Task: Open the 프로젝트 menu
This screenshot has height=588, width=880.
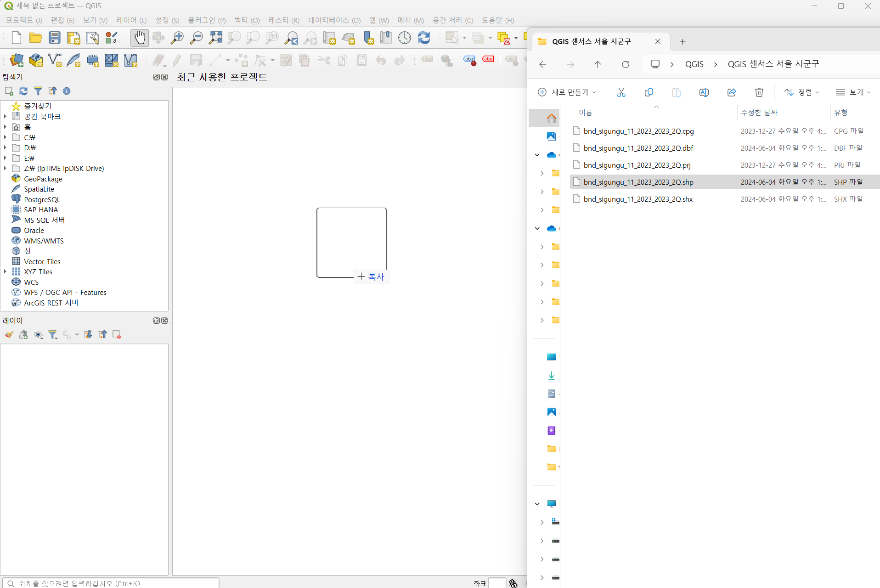Action: click(24, 20)
